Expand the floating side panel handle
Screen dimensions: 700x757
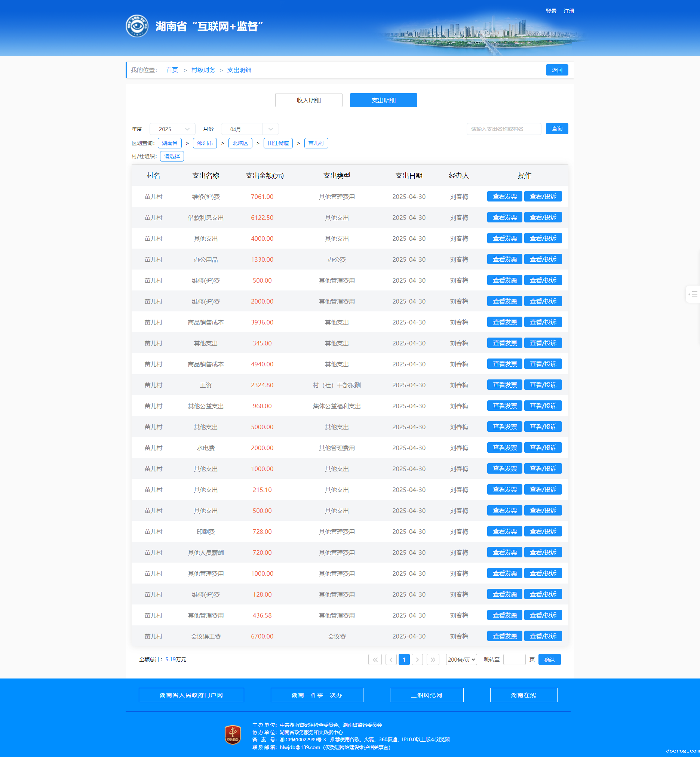click(693, 294)
